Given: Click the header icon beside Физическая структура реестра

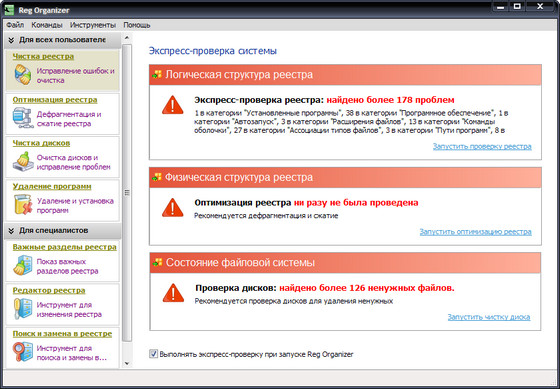Looking at the screenshot, I should coord(157,177).
